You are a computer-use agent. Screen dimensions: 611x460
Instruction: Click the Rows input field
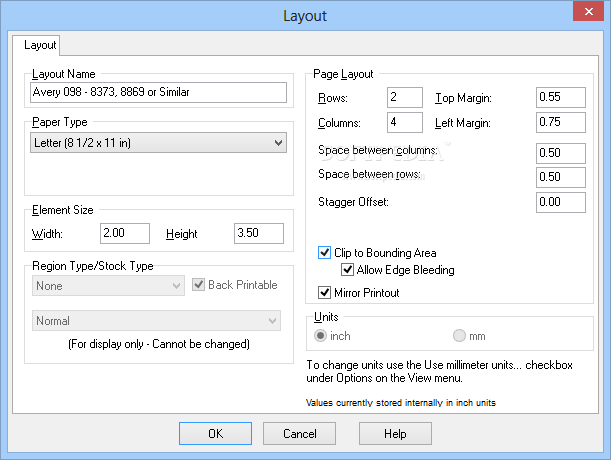(405, 97)
